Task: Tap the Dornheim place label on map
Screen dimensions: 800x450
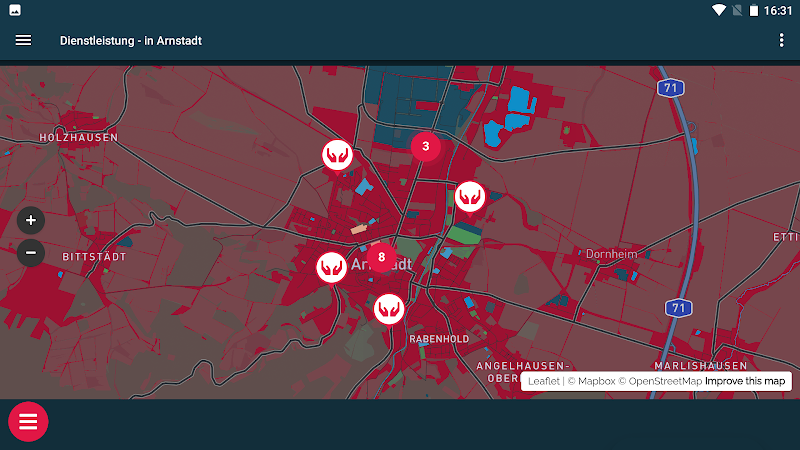Action: pos(611,254)
